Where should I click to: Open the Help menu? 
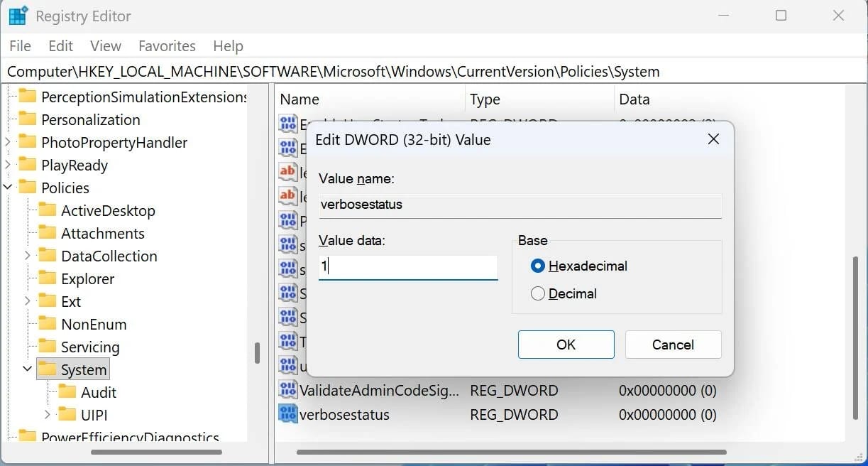pos(228,45)
